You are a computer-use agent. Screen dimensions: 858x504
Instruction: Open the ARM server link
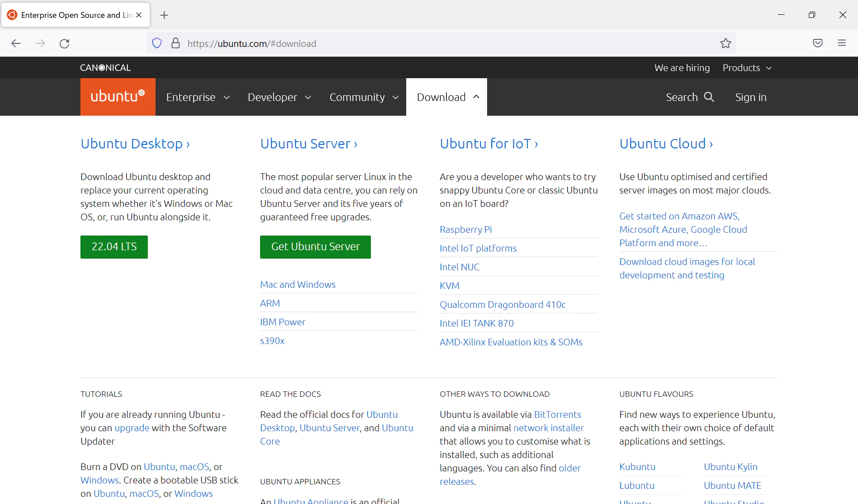pos(270,303)
